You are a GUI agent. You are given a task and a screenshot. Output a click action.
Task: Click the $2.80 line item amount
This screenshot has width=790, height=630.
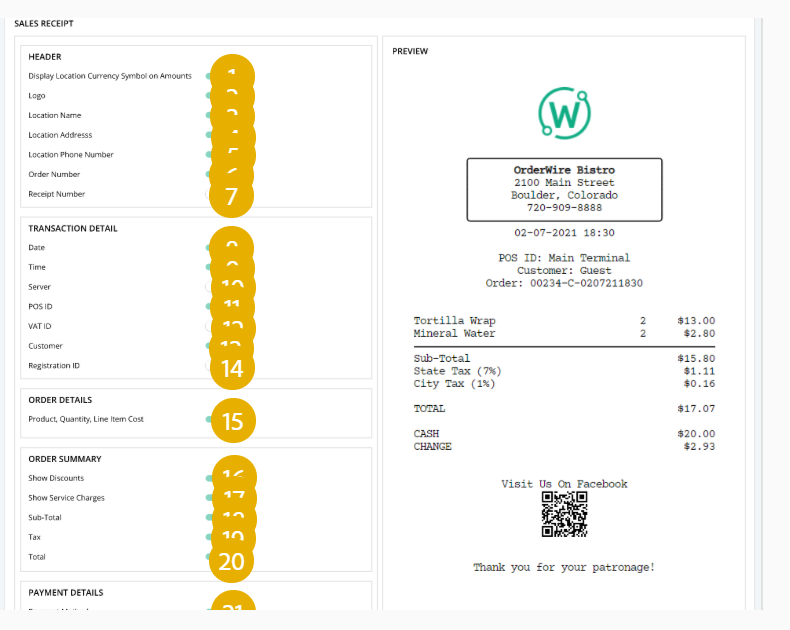(699, 333)
